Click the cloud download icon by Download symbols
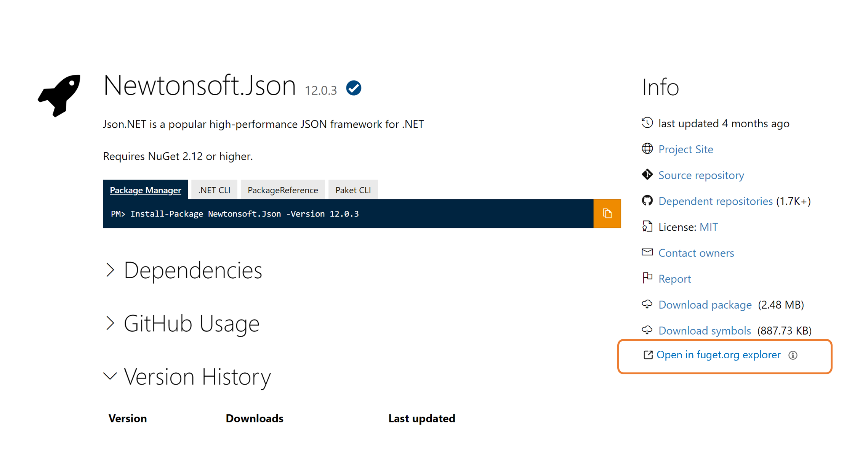The width and height of the screenshot is (868, 470). coord(647,330)
